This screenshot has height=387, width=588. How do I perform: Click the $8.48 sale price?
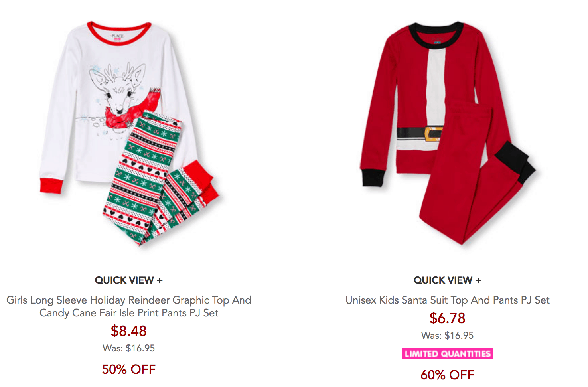coord(128,331)
